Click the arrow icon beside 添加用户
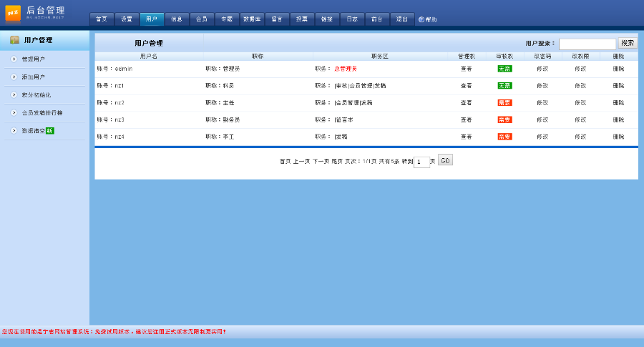This screenshot has height=347, width=644. tap(14, 77)
